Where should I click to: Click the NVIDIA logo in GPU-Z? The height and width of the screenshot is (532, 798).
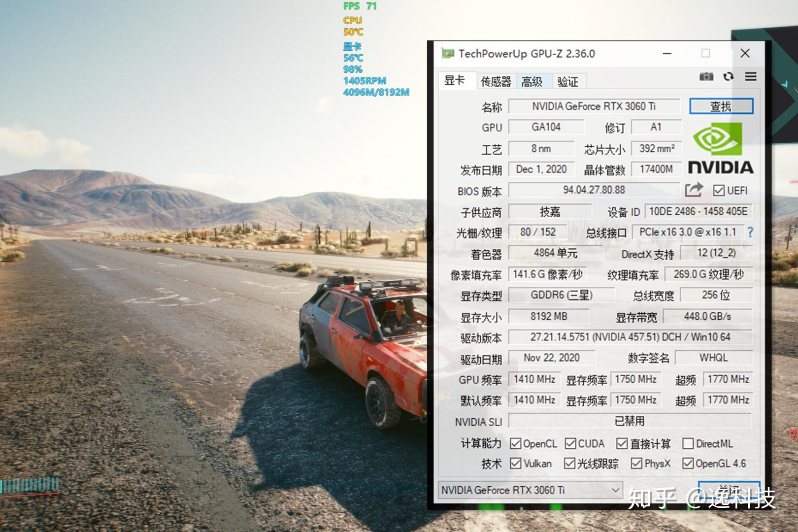point(720,148)
